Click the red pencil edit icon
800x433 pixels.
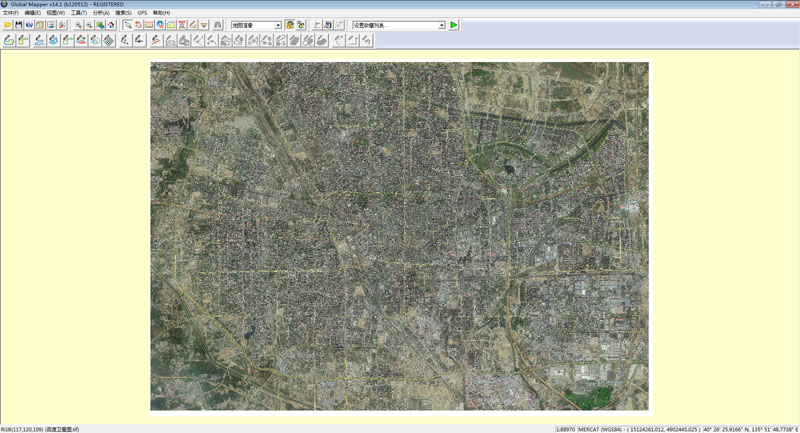pos(156,40)
